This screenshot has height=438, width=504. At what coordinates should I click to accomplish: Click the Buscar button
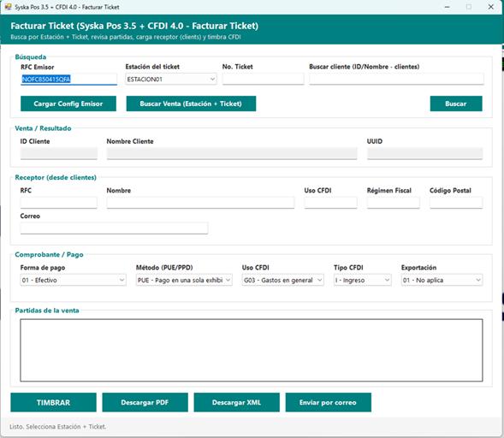pyautogui.click(x=456, y=104)
